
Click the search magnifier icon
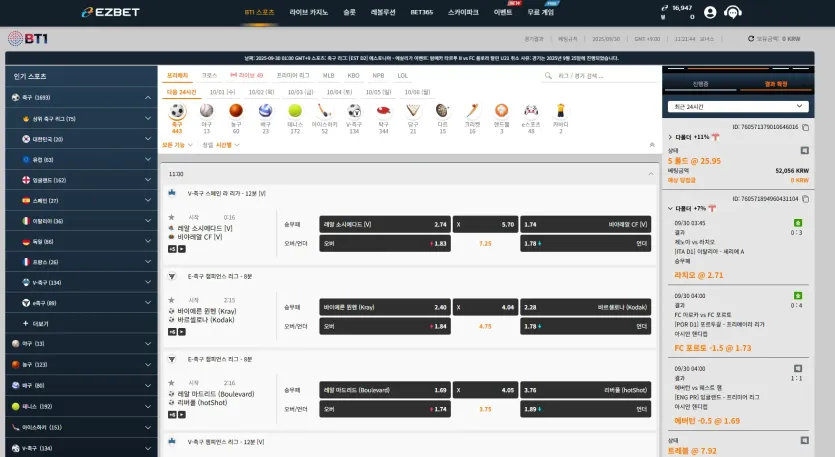coord(548,76)
